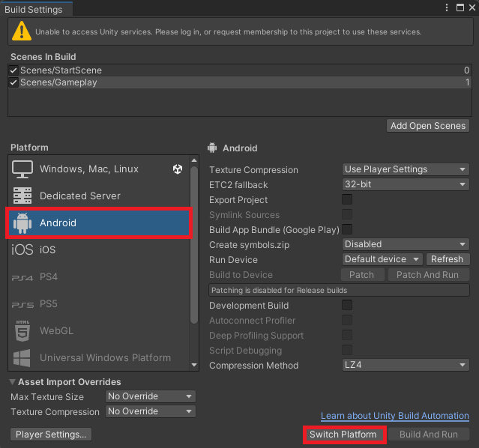Open Android Texture Compression Use Player Settings dropdown
This screenshot has height=448, width=479.
pos(406,169)
